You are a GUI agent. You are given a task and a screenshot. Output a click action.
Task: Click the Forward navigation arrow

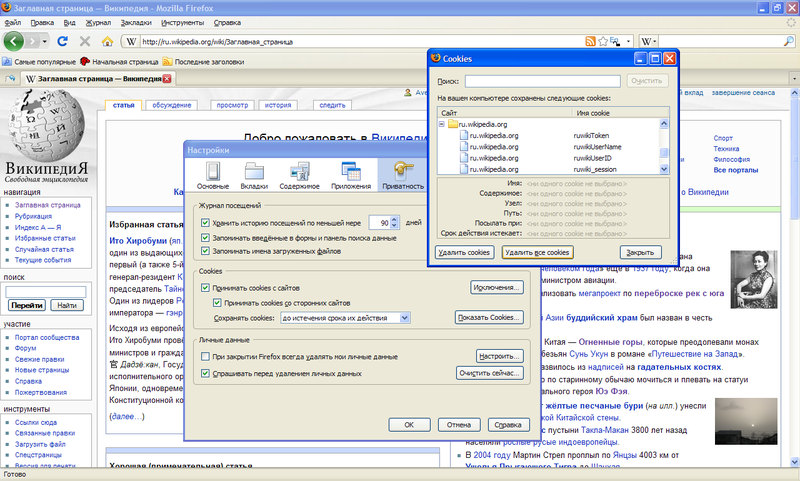(33, 41)
